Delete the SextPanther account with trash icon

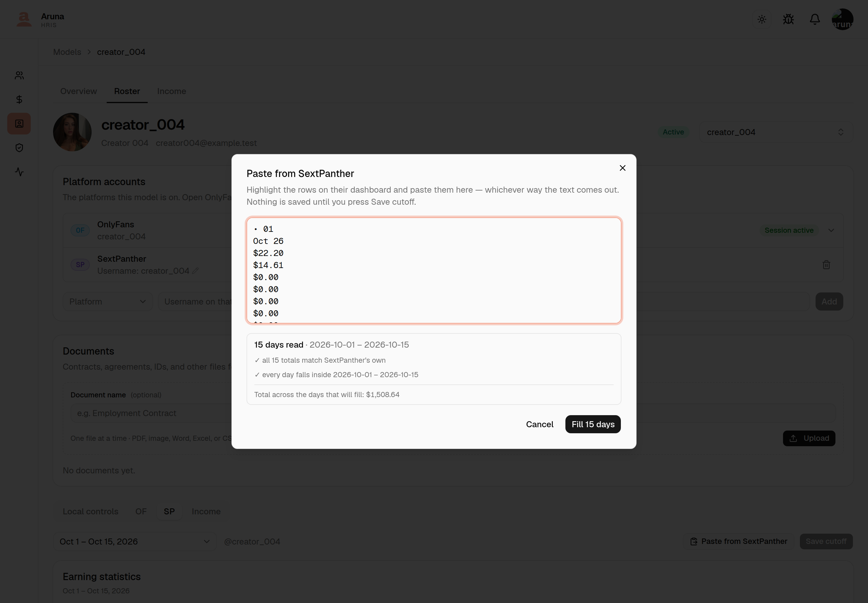(x=826, y=265)
